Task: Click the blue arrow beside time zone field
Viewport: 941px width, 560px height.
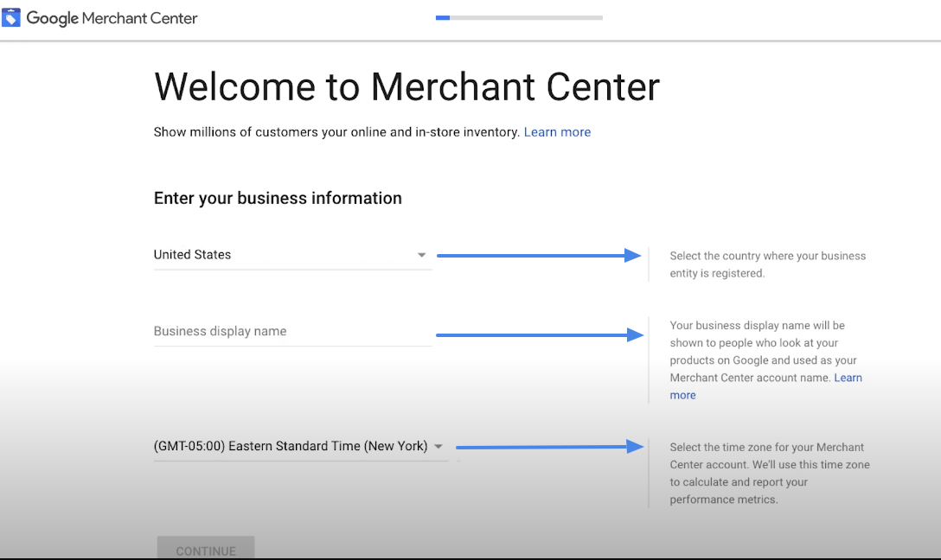Action: [549, 447]
